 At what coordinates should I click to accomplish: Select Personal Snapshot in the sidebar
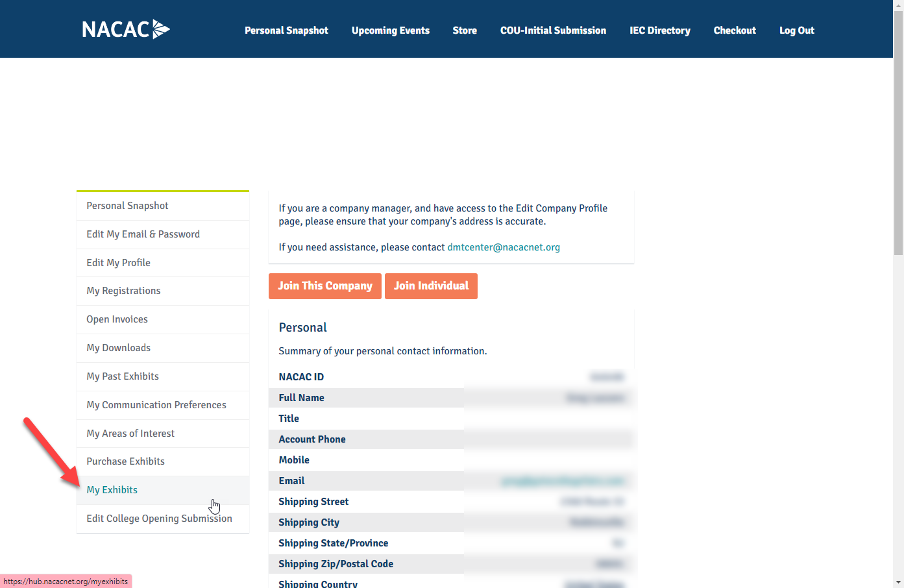(163, 206)
